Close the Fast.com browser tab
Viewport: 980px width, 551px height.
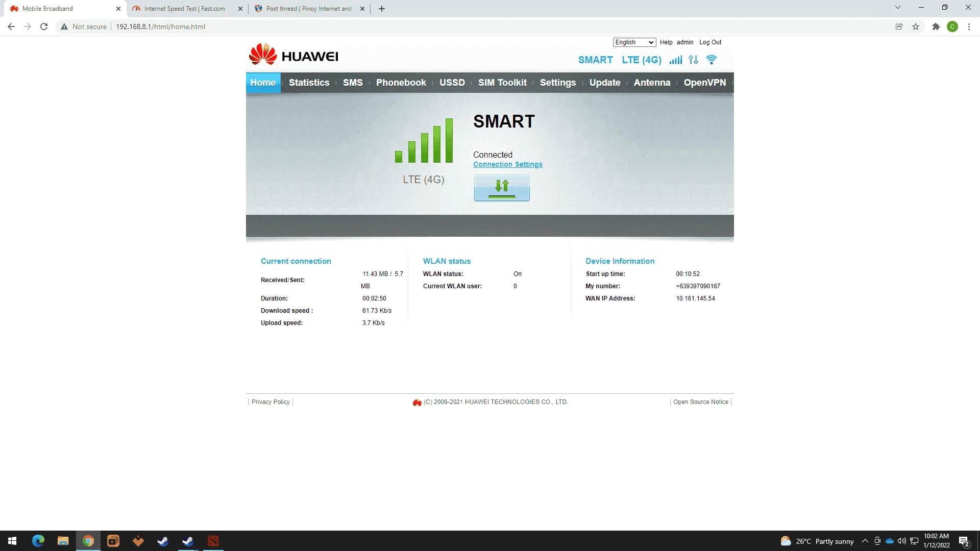point(240,9)
